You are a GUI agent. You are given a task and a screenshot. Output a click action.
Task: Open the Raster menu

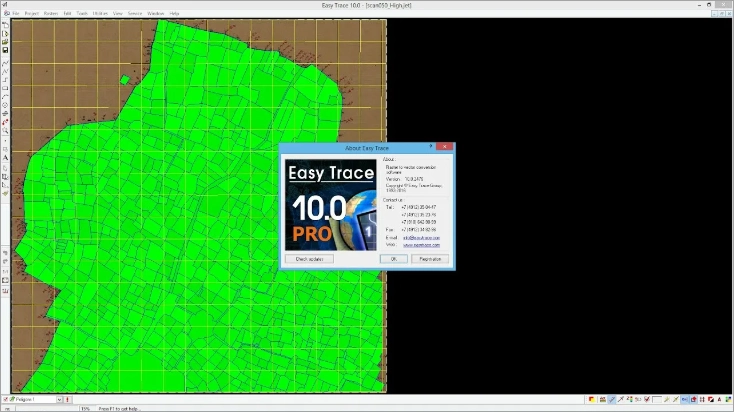pyautogui.click(x=51, y=14)
